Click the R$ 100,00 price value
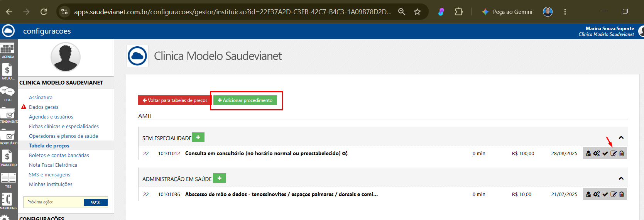644x220 pixels. tap(523, 153)
